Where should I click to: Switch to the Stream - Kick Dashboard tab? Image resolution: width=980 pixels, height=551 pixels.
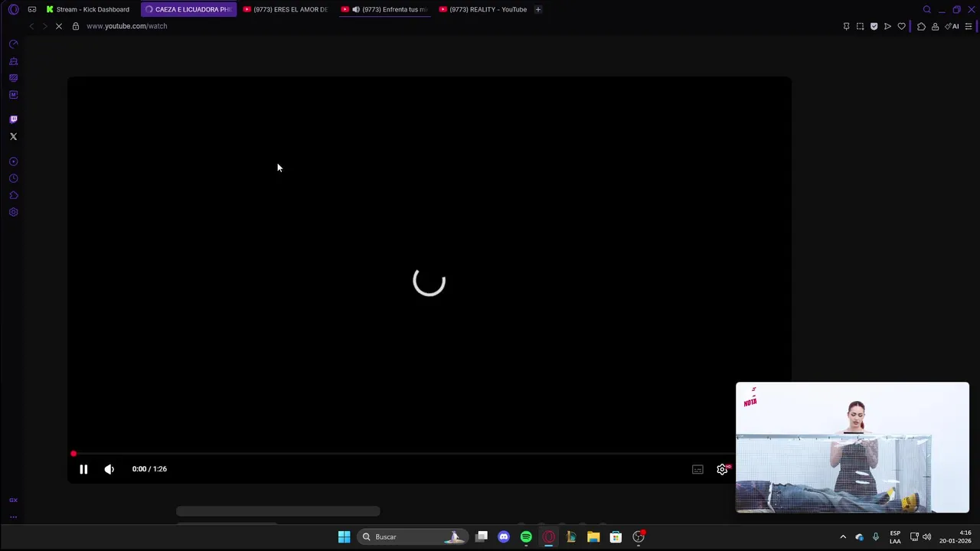(88, 9)
